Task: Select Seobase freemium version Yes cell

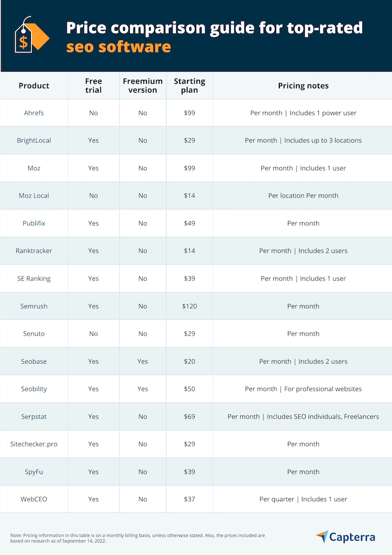Action: coord(143,362)
